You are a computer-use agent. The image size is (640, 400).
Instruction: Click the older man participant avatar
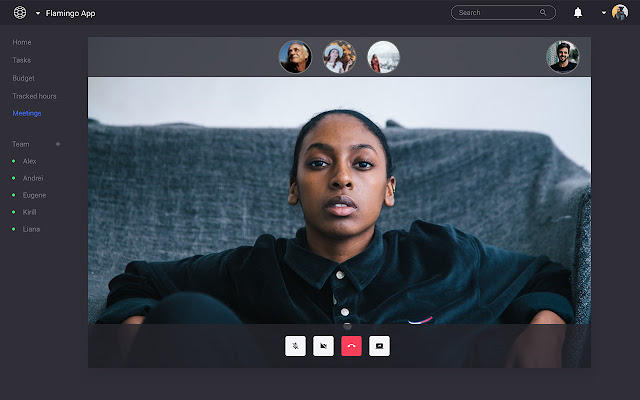point(295,57)
